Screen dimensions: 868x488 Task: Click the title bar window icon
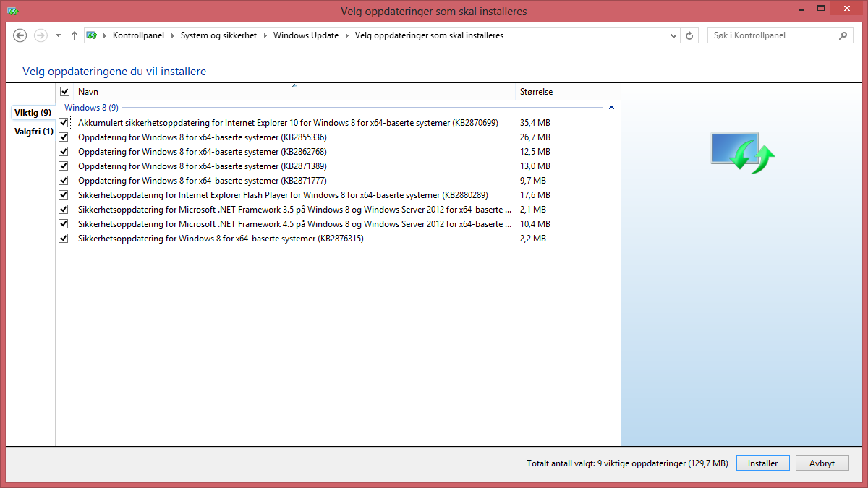click(x=12, y=11)
